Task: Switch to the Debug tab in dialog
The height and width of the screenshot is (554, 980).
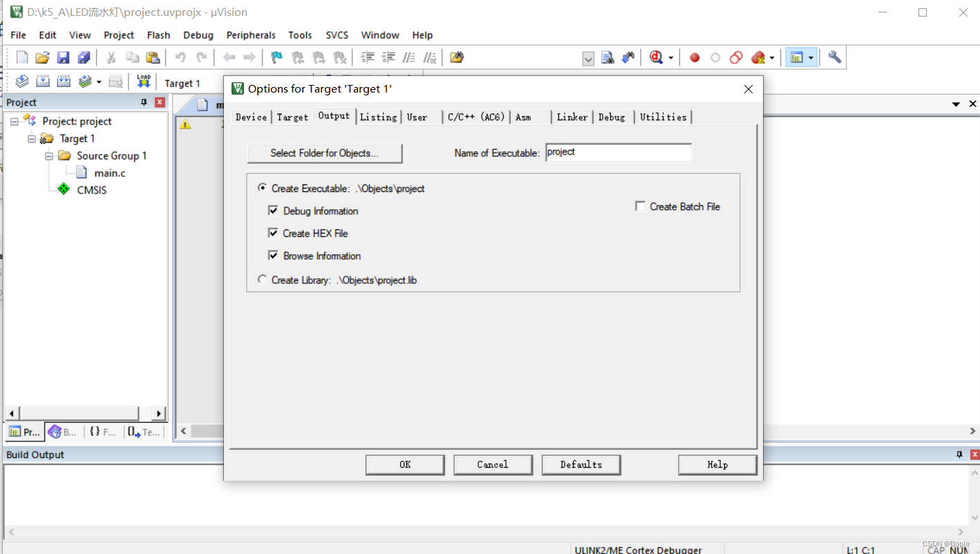Action: pyautogui.click(x=612, y=117)
